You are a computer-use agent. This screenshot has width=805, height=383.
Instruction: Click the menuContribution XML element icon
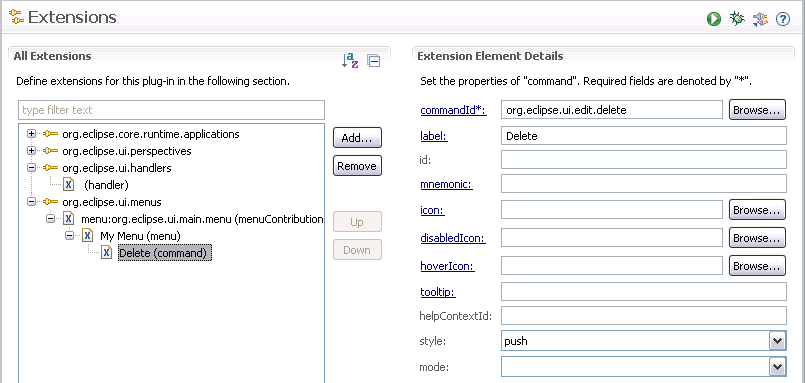tap(69, 219)
